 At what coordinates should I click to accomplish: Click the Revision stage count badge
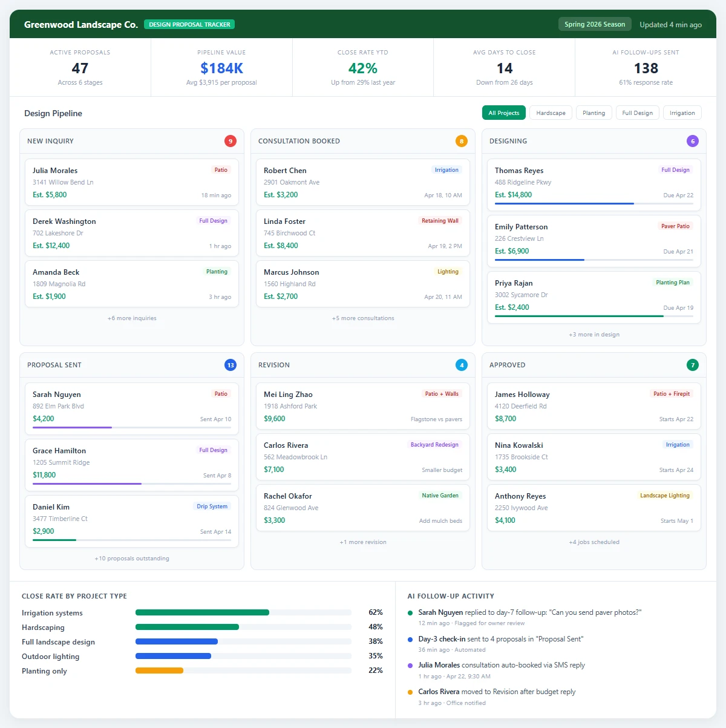(462, 365)
